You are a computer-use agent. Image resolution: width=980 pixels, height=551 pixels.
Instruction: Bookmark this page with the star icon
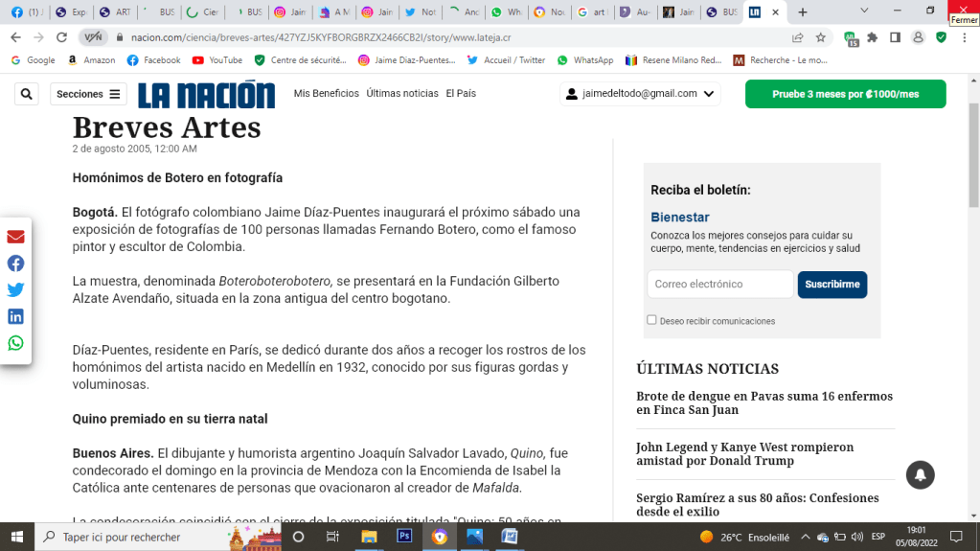821,37
